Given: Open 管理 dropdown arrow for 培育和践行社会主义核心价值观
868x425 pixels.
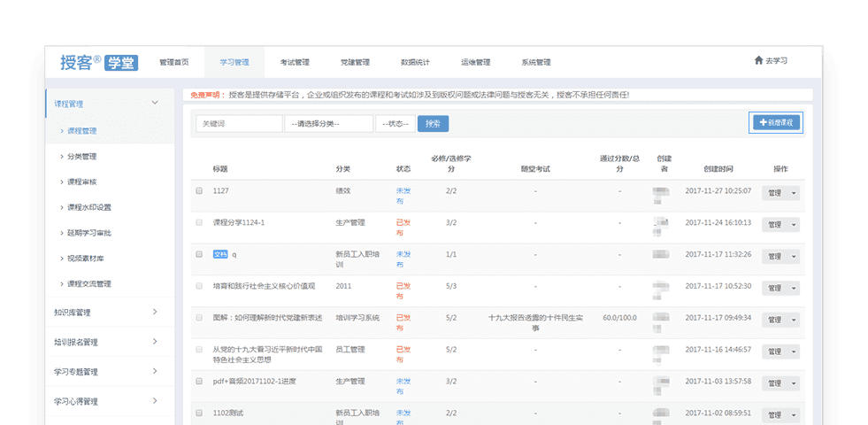Looking at the screenshot, I should pos(794,288).
